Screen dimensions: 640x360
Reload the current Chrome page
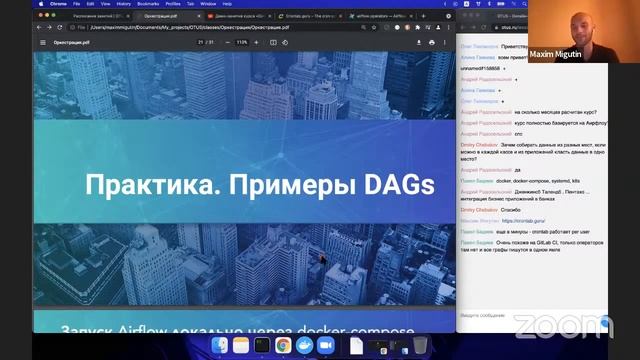tap(60, 27)
